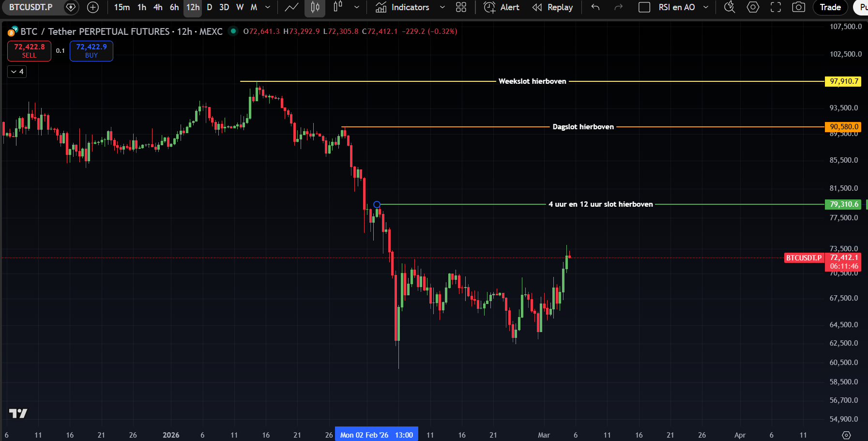Select the W weekly timeframe

click(240, 7)
